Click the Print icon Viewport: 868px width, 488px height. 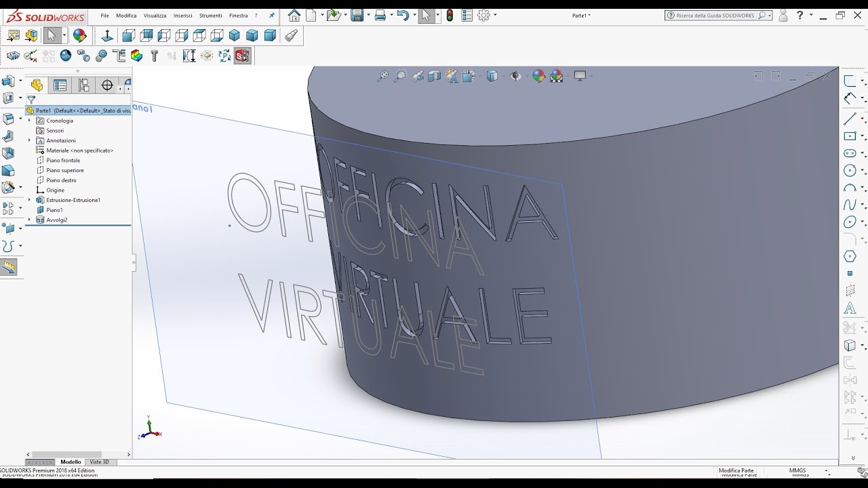tap(380, 15)
